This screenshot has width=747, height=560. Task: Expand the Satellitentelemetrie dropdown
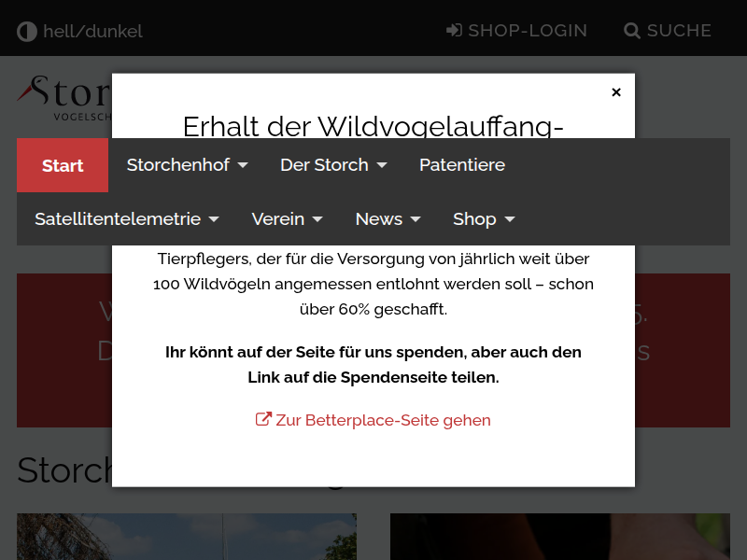pyautogui.click(x=127, y=219)
